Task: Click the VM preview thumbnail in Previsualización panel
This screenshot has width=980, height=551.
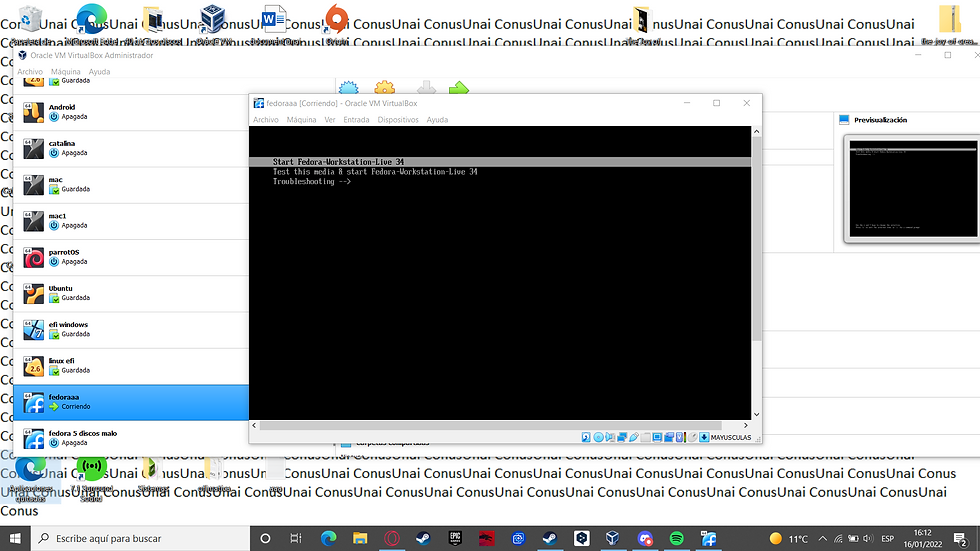Action: (x=912, y=189)
